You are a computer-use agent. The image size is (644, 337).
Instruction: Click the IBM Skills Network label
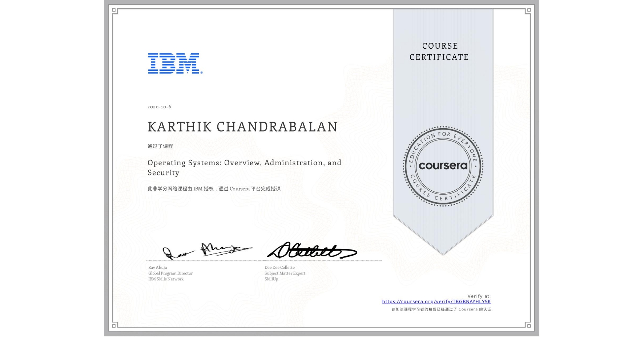[x=166, y=279]
